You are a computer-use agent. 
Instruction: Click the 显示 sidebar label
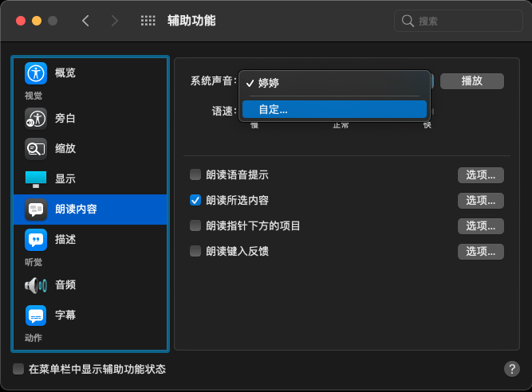65,179
